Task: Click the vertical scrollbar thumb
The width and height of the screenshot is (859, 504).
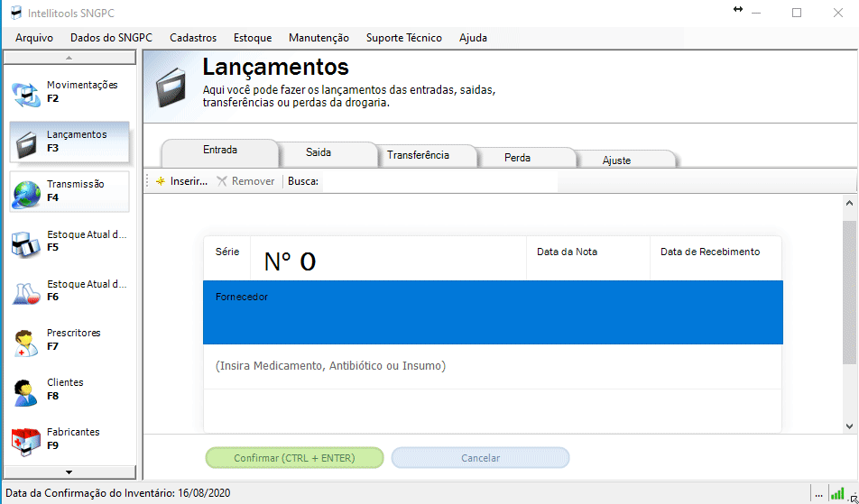Action: [x=849, y=292]
